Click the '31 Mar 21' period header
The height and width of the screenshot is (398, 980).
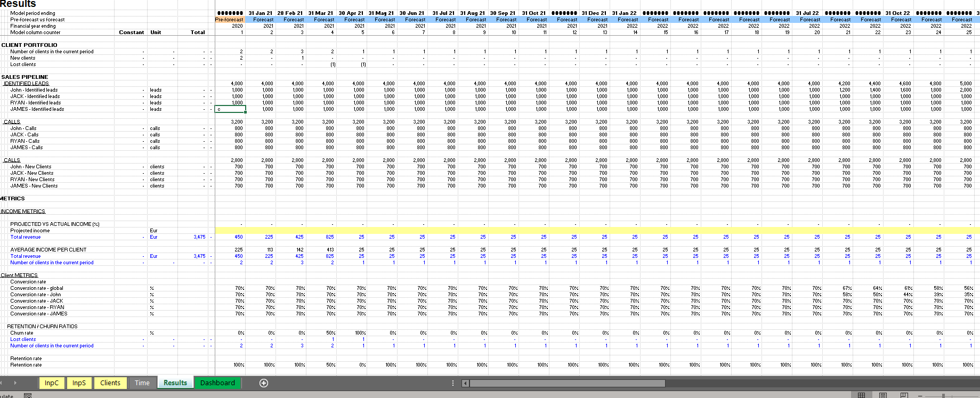click(x=321, y=13)
